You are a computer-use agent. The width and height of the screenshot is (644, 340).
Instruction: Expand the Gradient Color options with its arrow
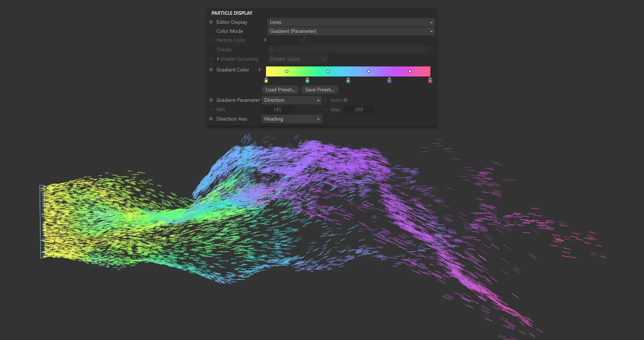point(259,70)
